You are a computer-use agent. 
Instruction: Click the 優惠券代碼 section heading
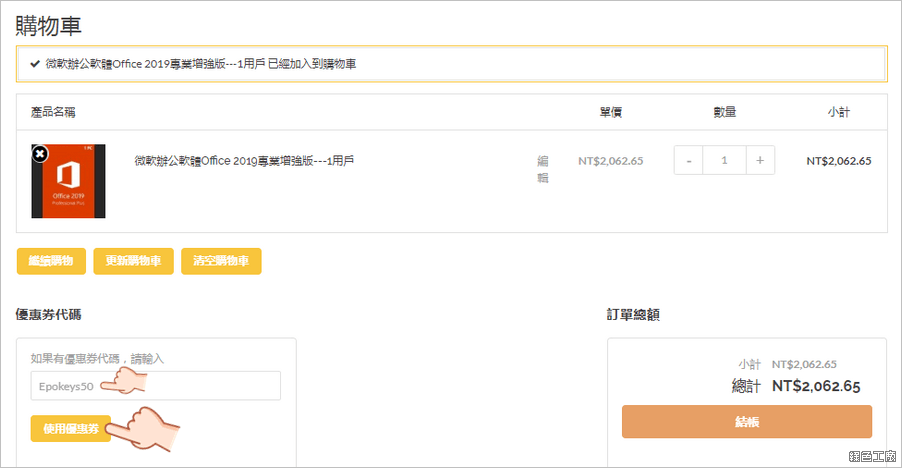pyautogui.click(x=48, y=314)
